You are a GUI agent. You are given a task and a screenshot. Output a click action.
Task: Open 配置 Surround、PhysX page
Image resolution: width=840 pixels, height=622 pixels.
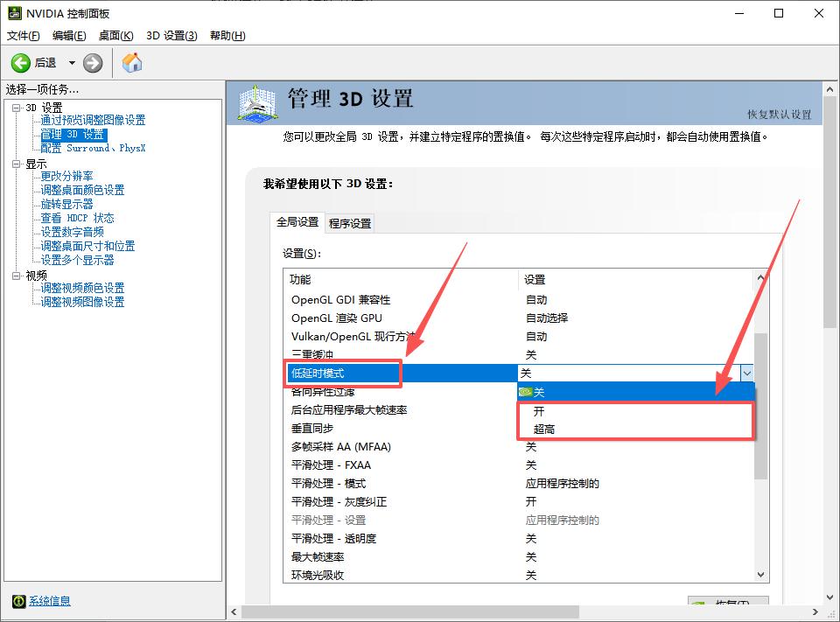(x=94, y=149)
